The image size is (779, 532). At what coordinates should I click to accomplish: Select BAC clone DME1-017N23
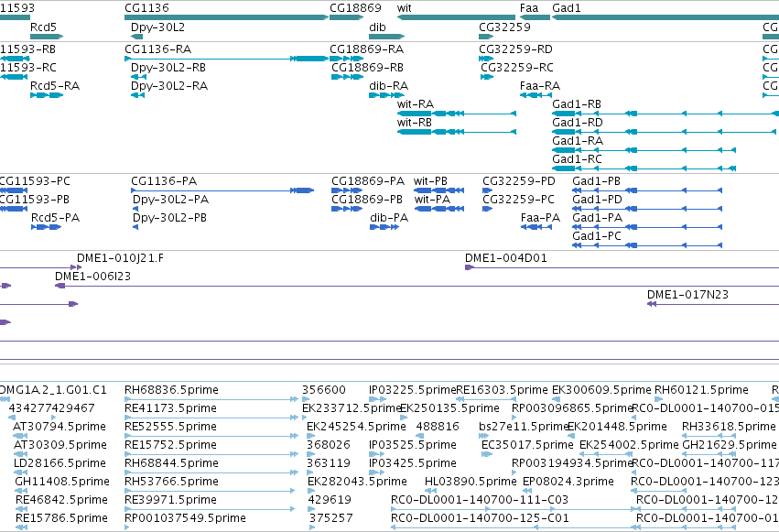click(x=687, y=295)
